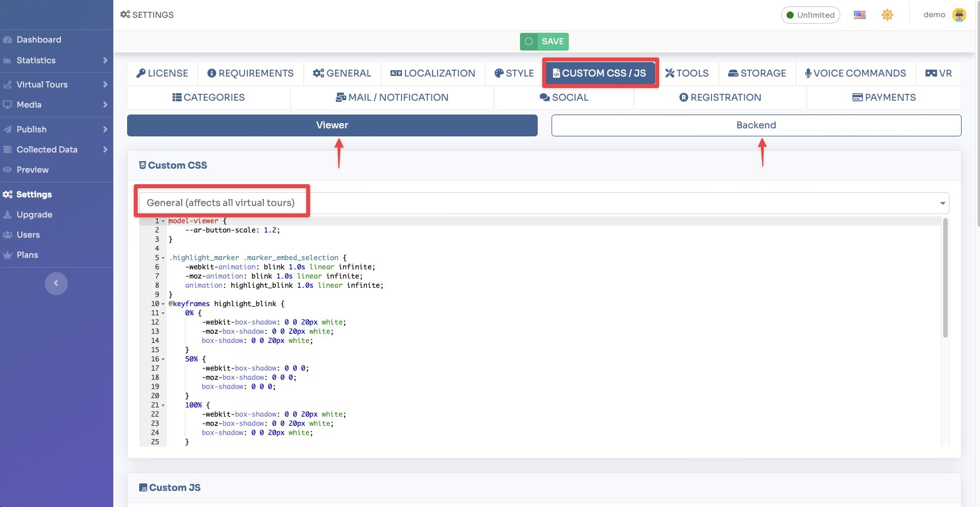Expand the Statistics sidebar submenu
The height and width of the screenshot is (507, 980).
(x=105, y=60)
